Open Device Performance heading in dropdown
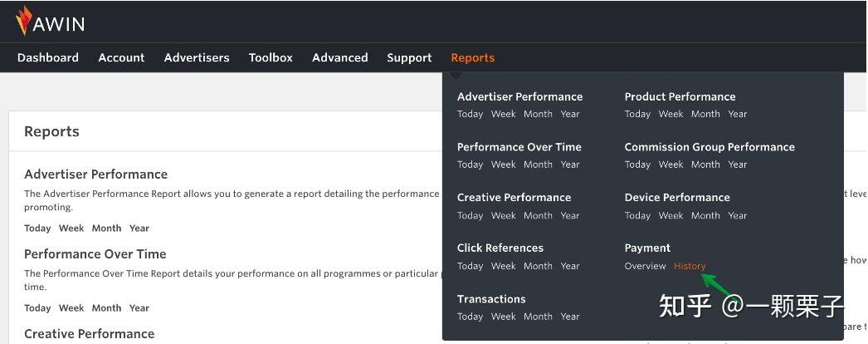The image size is (868, 344). (677, 198)
